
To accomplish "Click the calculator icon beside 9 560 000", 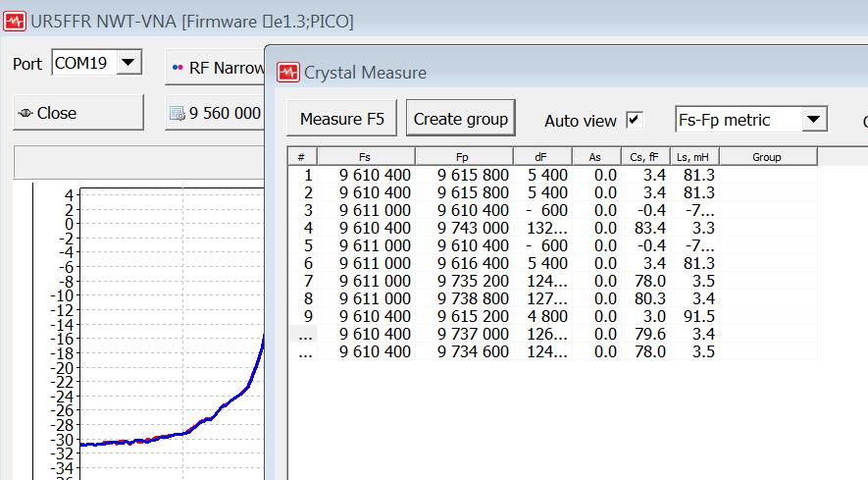I will [x=177, y=114].
